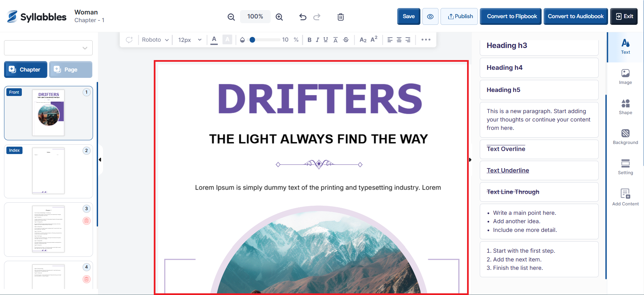Insert Text Line Through block
Screen dimensions: 644x295
coord(539,192)
